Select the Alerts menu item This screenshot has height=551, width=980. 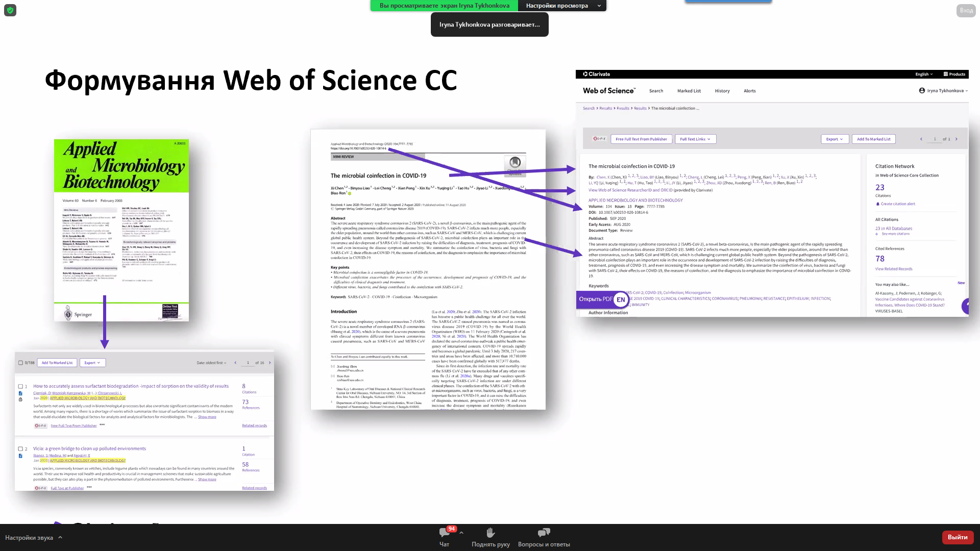pos(750,91)
